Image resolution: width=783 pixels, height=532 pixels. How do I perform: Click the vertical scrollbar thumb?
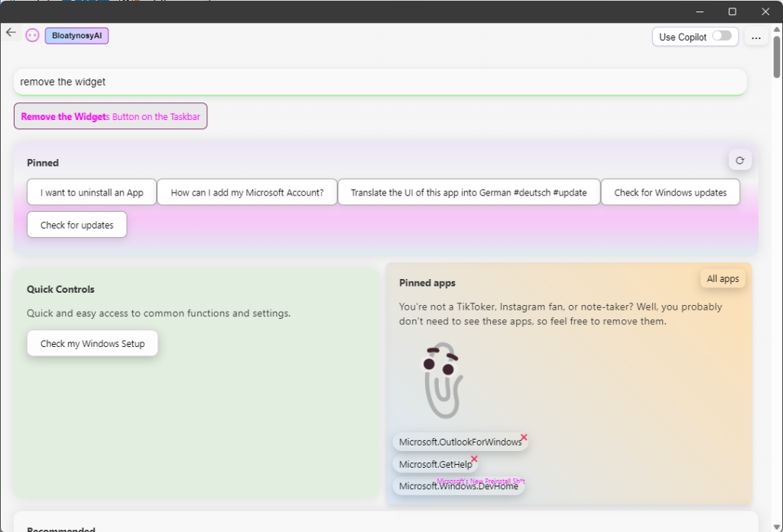pos(777,57)
